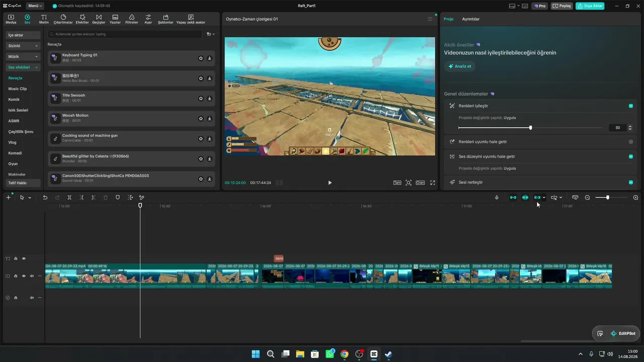Screen dimensions: 644x362
Task: Open the Efektler effects panel
Action: [x=82, y=19]
